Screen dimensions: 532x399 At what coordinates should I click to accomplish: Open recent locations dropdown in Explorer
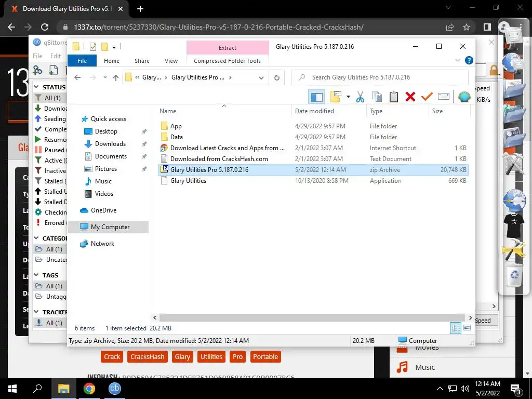[x=105, y=77]
